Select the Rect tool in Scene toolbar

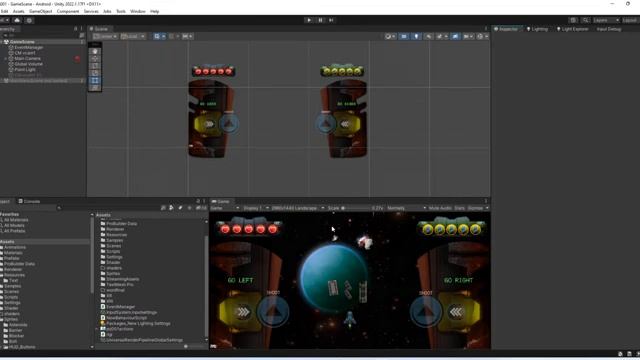[x=95, y=80]
